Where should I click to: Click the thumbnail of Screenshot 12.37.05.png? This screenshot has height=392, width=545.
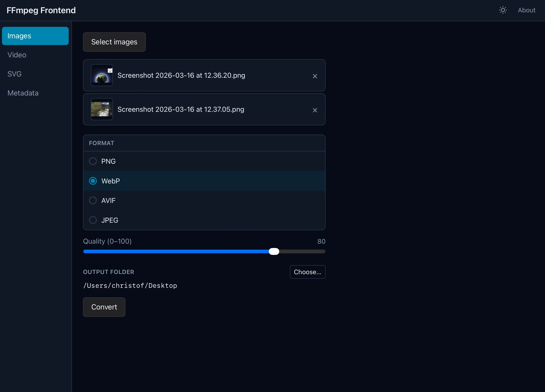tap(101, 109)
